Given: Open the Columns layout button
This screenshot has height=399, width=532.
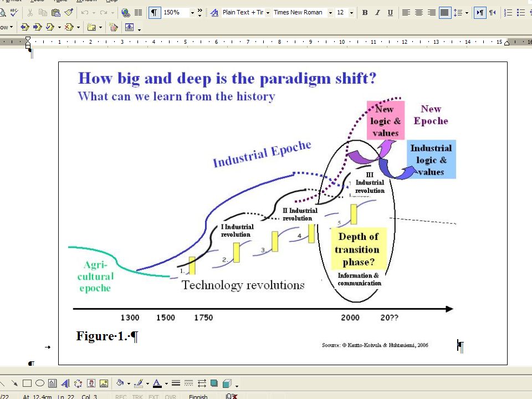Looking at the screenshot, I should pos(138,13).
